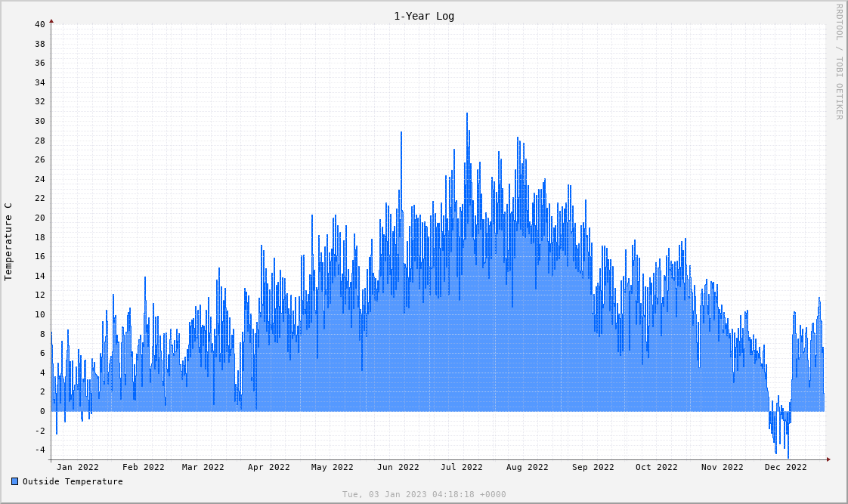The width and height of the screenshot is (848, 504).
Task: Click the 20 tick label on Y axis
Action: pos(39,218)
